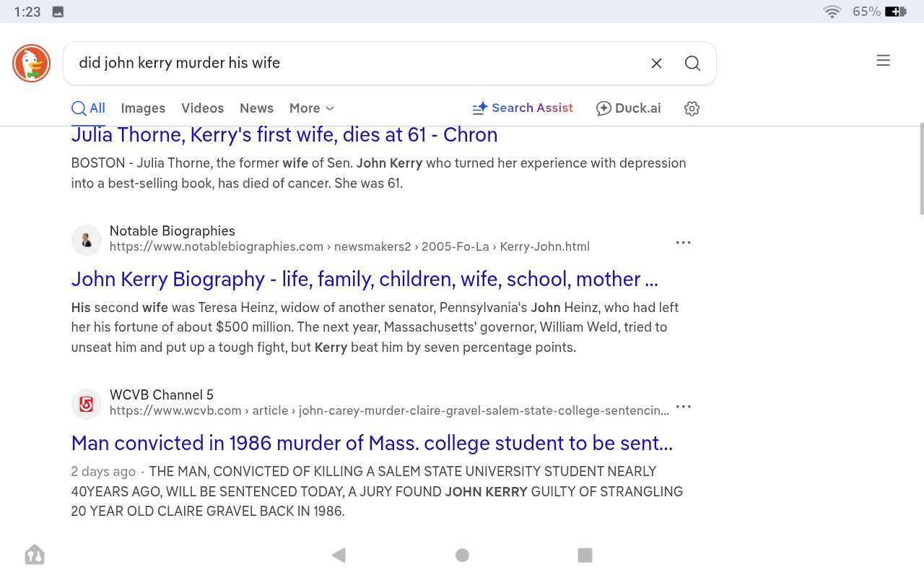
Task: Open the hamburger menu
Action: 883,61
